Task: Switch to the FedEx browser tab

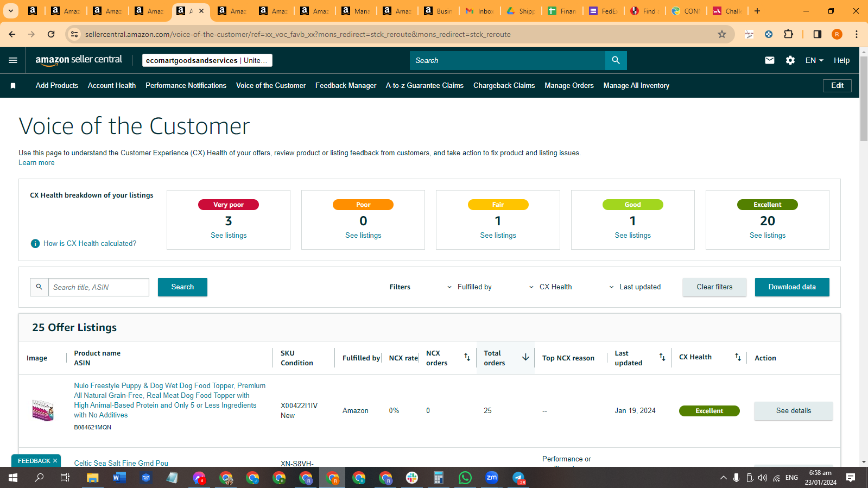Action: tap(603, 11)
